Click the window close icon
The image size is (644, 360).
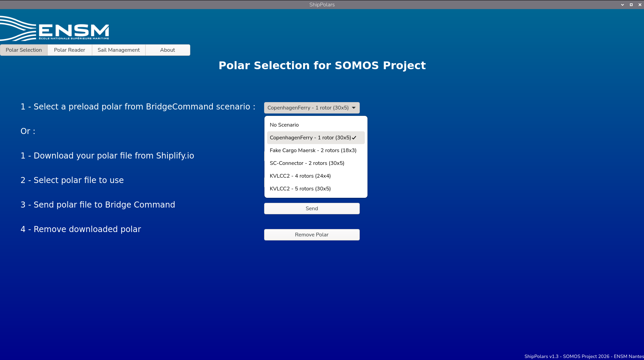click(x=640, y=5)
